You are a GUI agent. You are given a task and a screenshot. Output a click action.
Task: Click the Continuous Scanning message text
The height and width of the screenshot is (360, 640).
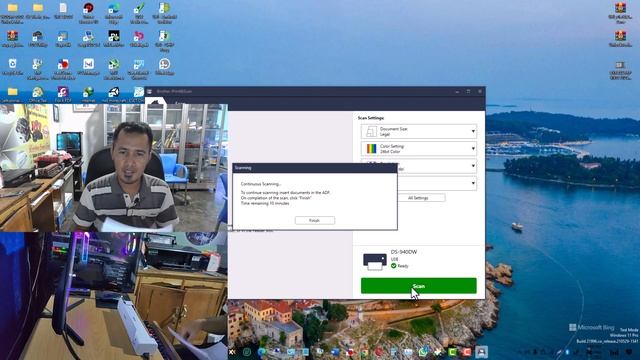tap(261, 184)
